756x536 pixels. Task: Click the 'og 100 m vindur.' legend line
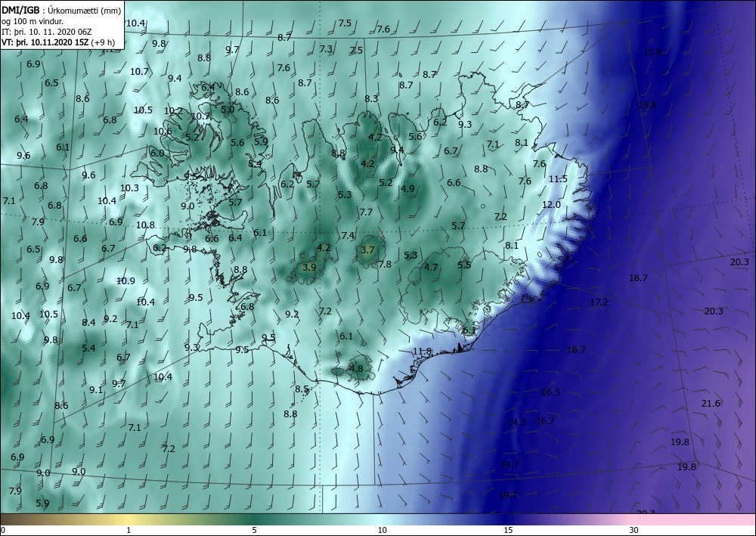click(x=32, y=21)
